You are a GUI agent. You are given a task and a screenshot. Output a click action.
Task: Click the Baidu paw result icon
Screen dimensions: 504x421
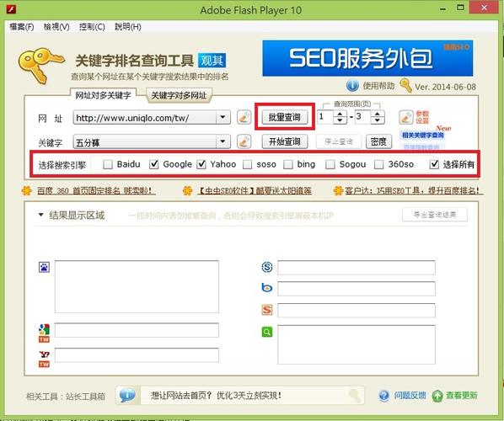coord(44,267)
